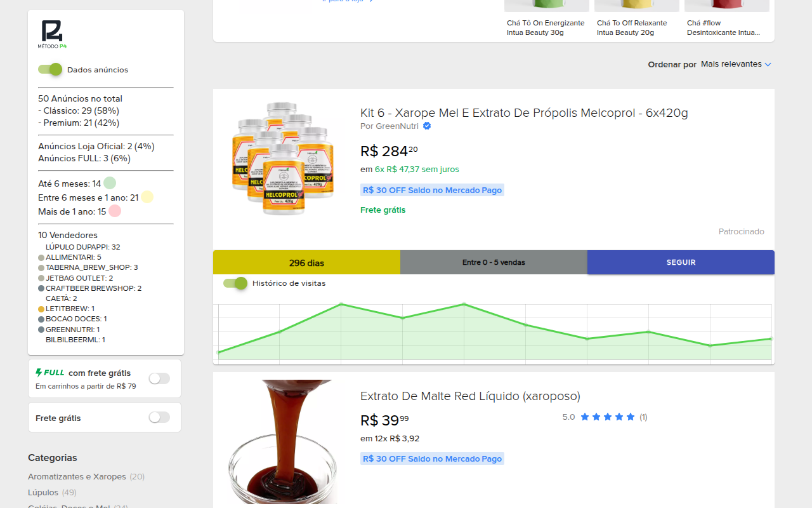
Task: Enable FULL com frete grátis filter
Action: 159,378
